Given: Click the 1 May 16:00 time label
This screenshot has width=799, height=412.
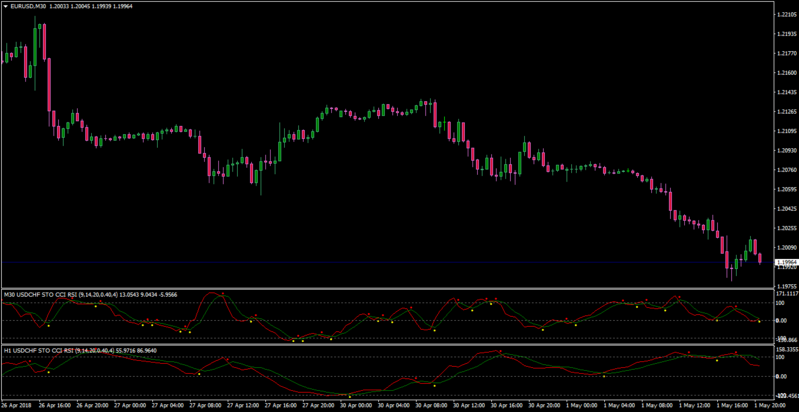Looking at the screenshot, I should pos(731,407).
